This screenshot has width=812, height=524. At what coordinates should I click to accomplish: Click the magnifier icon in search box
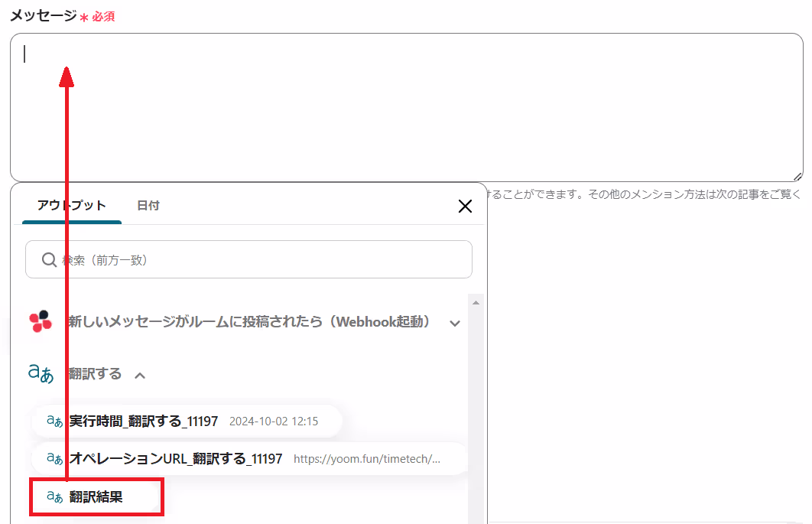pyautogui.click(x=49, y=259)
